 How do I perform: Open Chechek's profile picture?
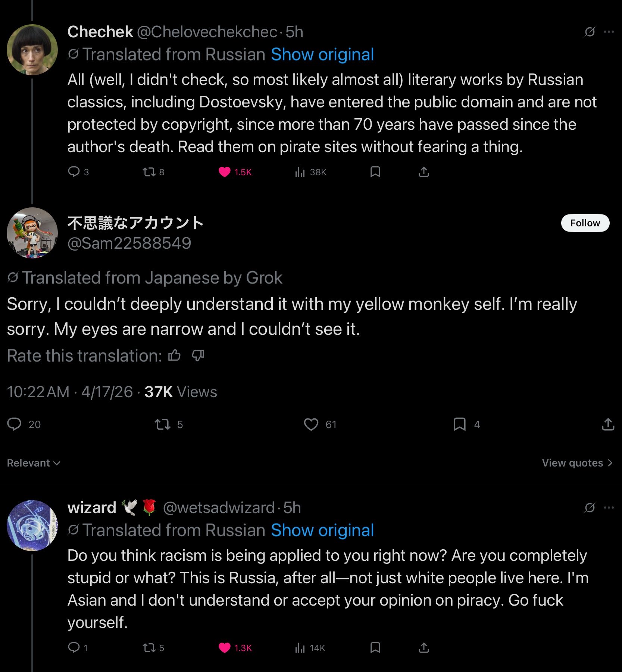tap(32, 50)
